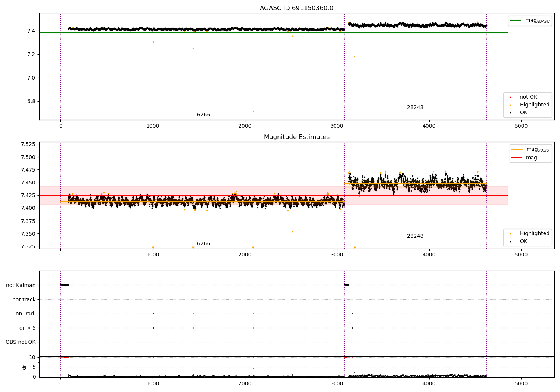The height and width of the screenshot is (392, 560).
Task: Click the 3000 x-axis tick of middle plot
Action: coord(337,255)
